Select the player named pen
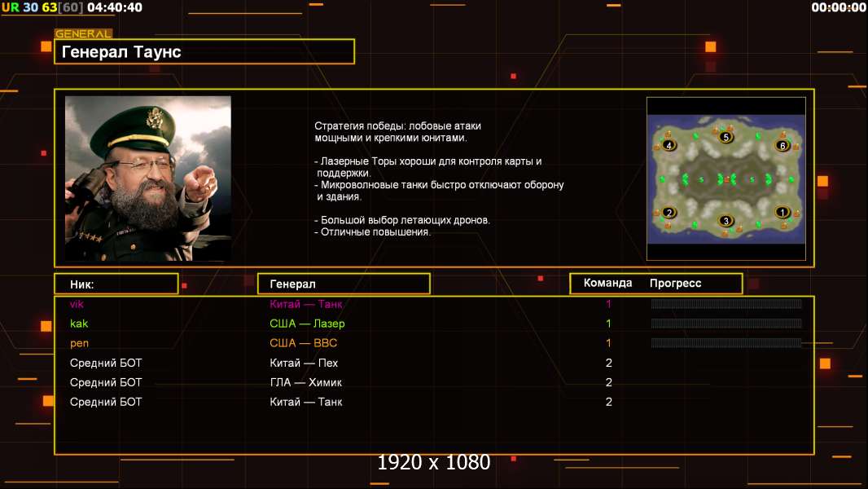The width and height of the screenshot is (868, 489). tap(79, 343)
